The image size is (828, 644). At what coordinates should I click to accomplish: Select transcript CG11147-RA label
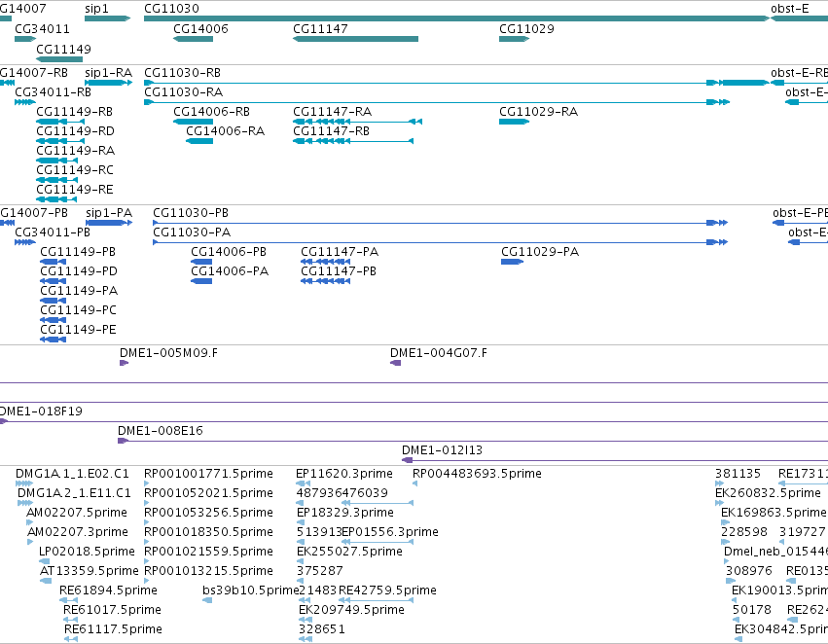click(332, 111)
